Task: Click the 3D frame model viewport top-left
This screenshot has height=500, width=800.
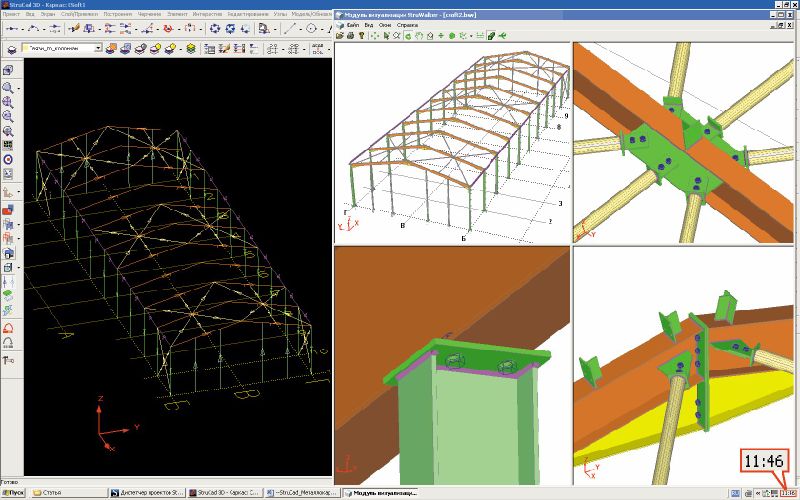Action: click(452, 140)
